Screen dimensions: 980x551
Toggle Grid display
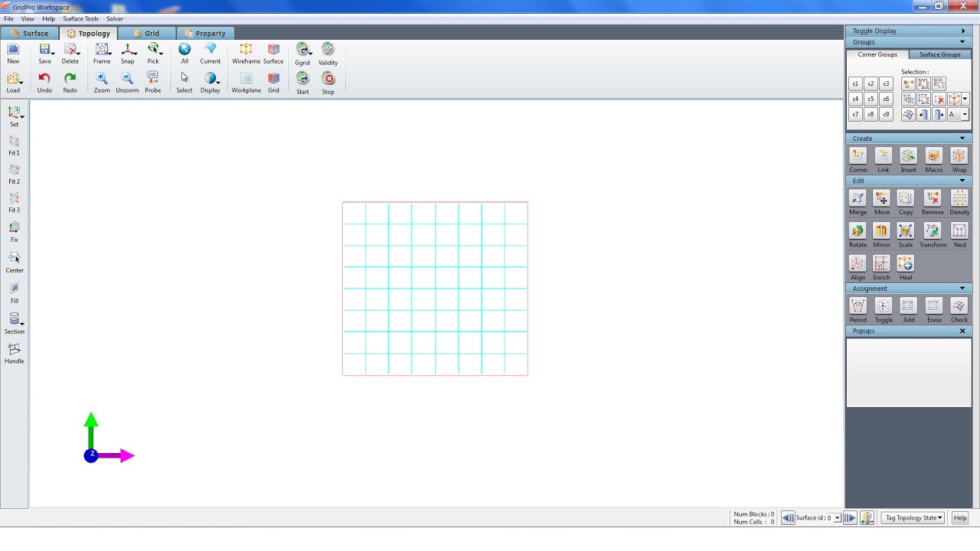[273, 78]
